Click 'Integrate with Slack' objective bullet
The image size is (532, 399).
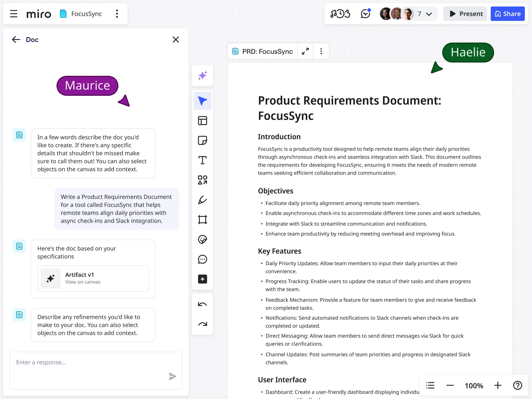[x=346, y=224]
